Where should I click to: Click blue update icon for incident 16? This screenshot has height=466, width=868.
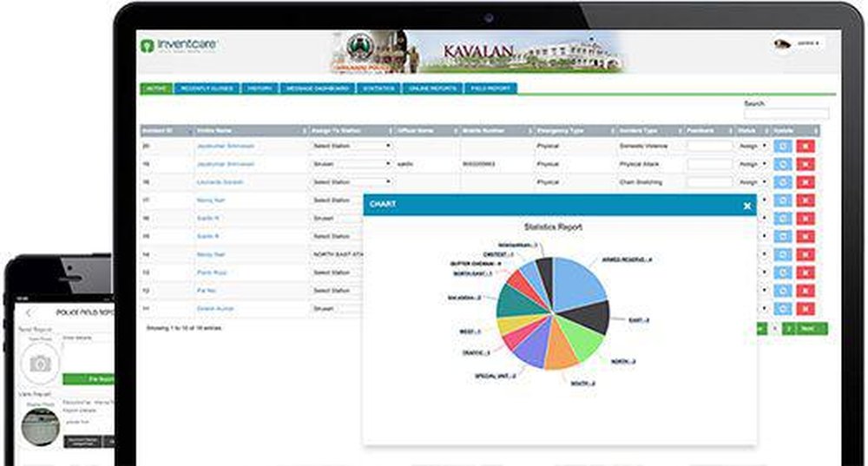pyautogui.click(x=782, y=219)
